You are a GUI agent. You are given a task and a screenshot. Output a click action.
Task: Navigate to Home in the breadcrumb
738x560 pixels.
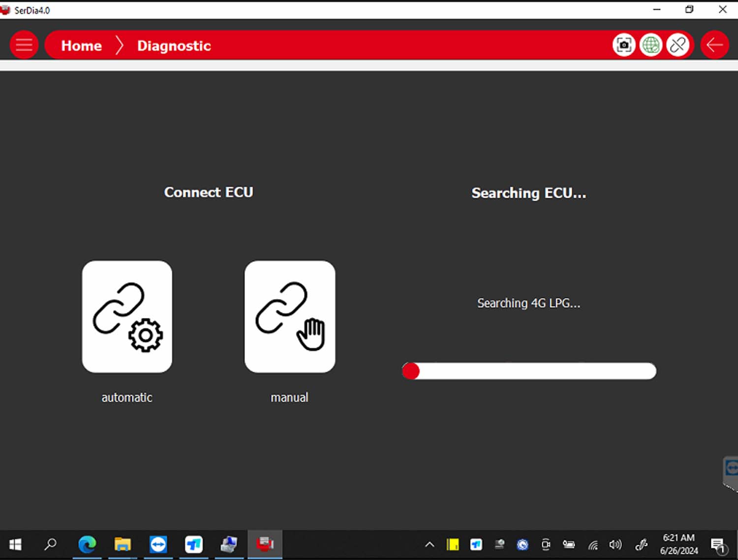81,46
